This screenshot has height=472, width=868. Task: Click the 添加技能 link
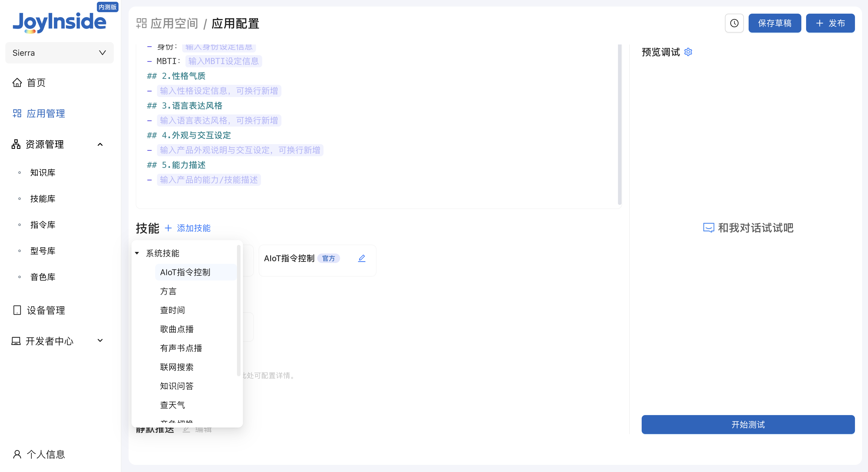coord(194,228)
